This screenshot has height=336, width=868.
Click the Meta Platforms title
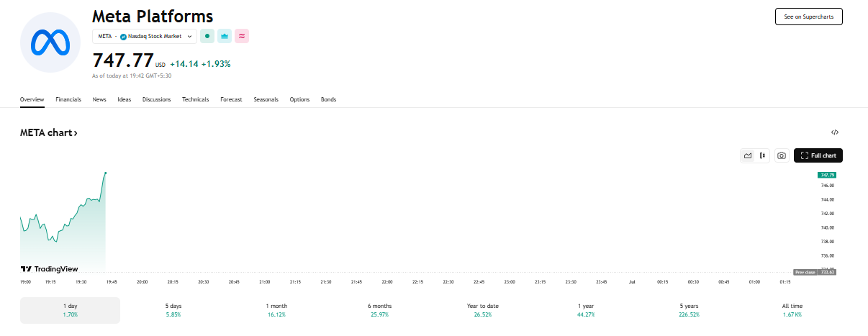(x=153, y=16)
